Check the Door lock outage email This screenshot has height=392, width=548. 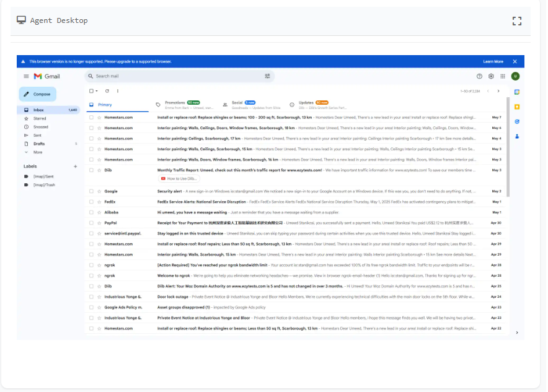91,297
